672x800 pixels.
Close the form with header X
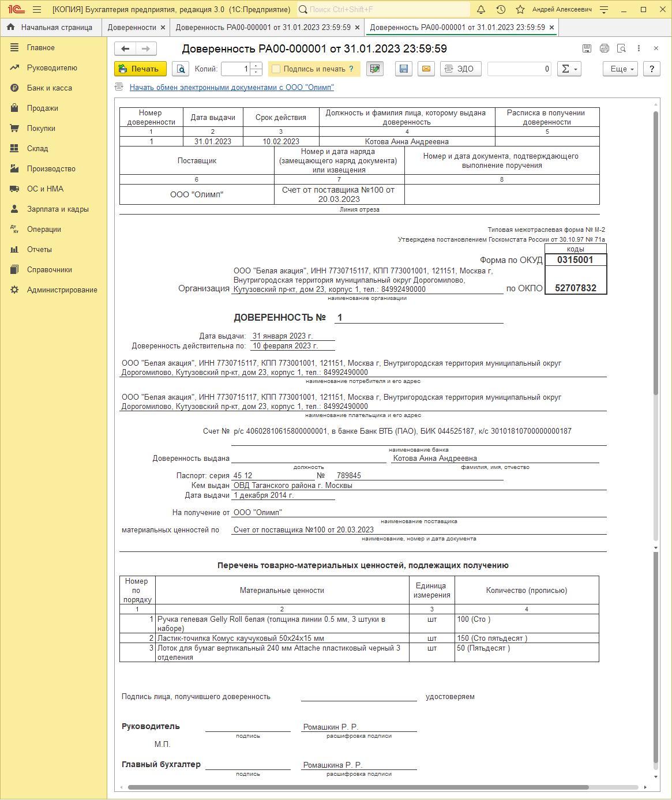coord(656,48)
